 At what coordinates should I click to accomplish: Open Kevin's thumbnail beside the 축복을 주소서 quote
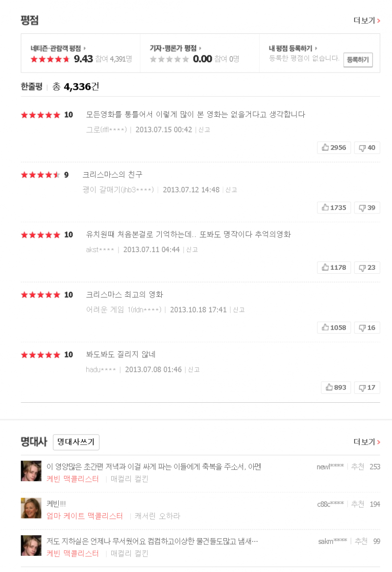(x=31, y=471)
